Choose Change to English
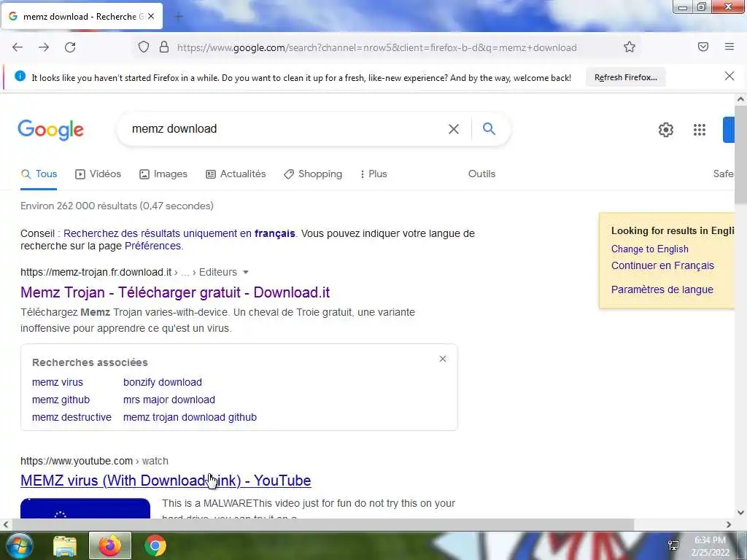Viewport: 747px width, 560px height. [650, 249]
